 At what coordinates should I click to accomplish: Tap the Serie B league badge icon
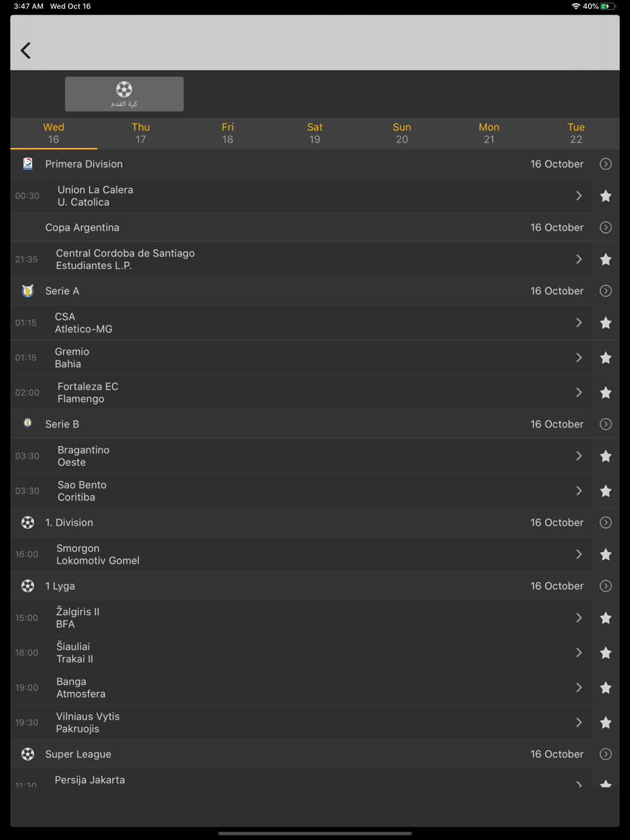tap(28, 423)
